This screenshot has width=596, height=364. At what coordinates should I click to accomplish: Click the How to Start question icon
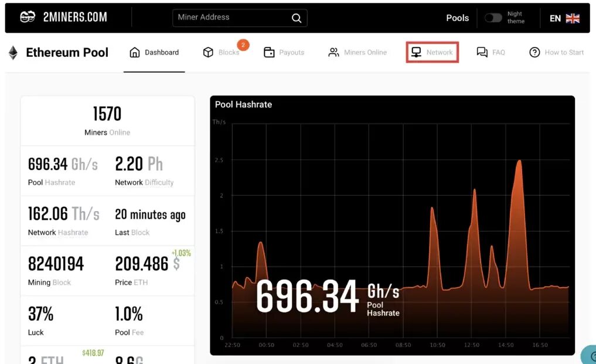click(x=534, y=52)
